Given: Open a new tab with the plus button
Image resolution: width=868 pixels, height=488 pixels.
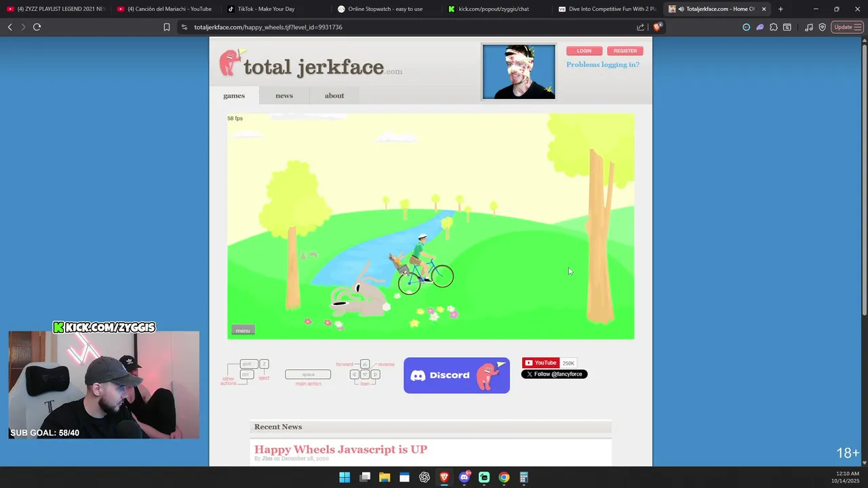Looking at the screenshot, I should click(781, 9).
